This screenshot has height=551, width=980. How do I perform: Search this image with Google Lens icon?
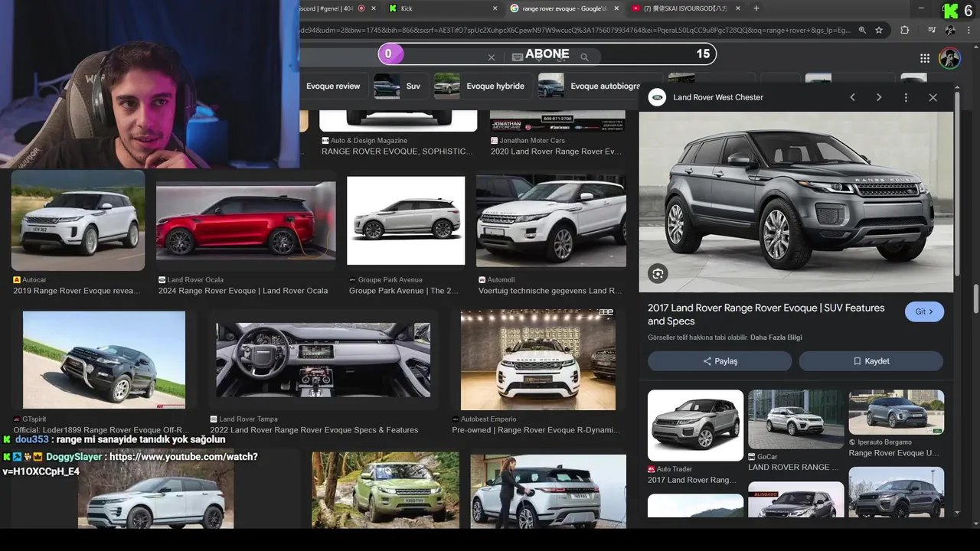click(657, 273)
